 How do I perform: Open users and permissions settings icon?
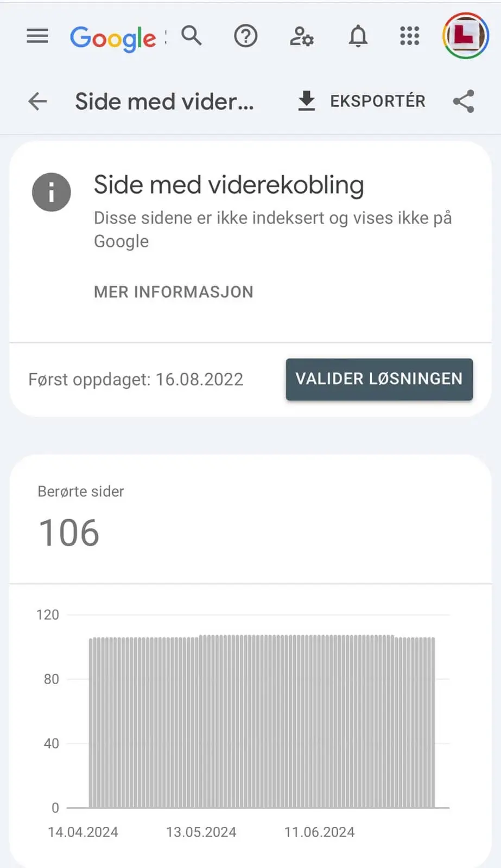click(x=301, y=36)
